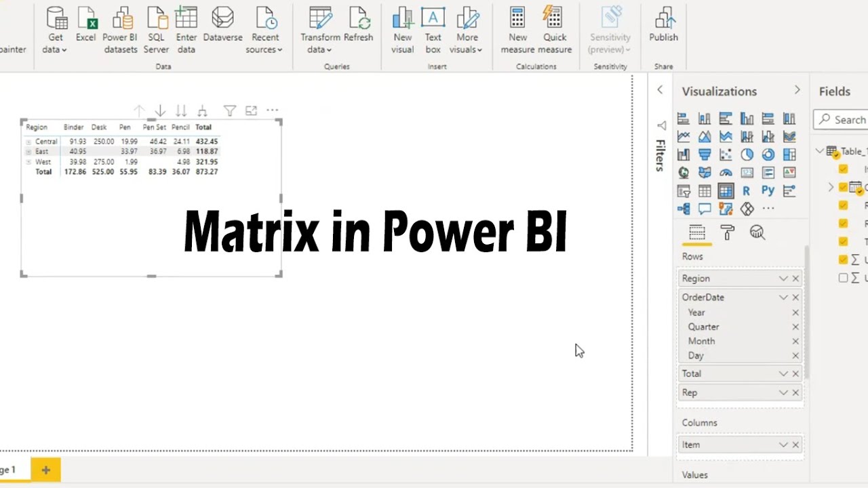Screen dimensions: 868x488
Task: Pick the Matrix visualization icon
Action: [726, 191]
